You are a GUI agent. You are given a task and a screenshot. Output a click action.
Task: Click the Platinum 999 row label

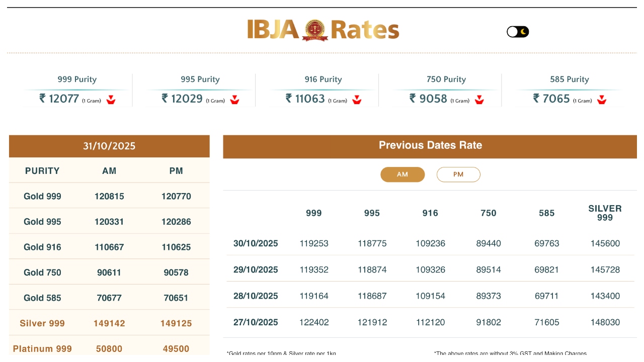tap(42, 348)
